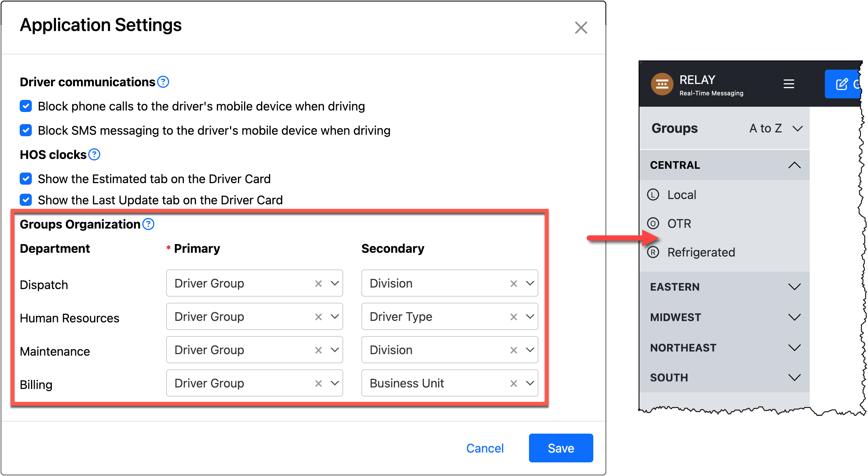The height and width of the screenshot is (476, 868).
Task: Uncheck showing the Estimated tab on Driver Card
Action: click(x=25, y=179)
